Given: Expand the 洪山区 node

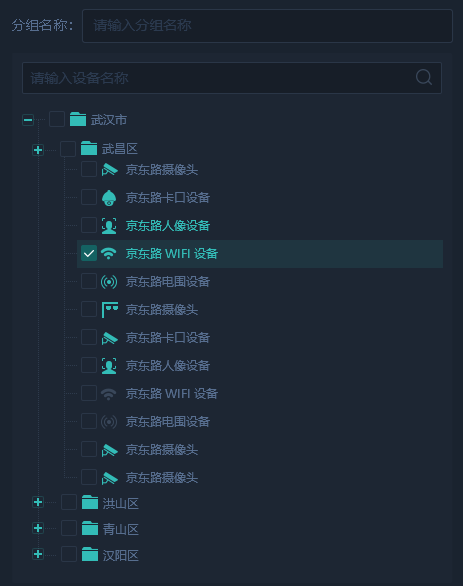Looking at the screenshot, I should point(38,502).
